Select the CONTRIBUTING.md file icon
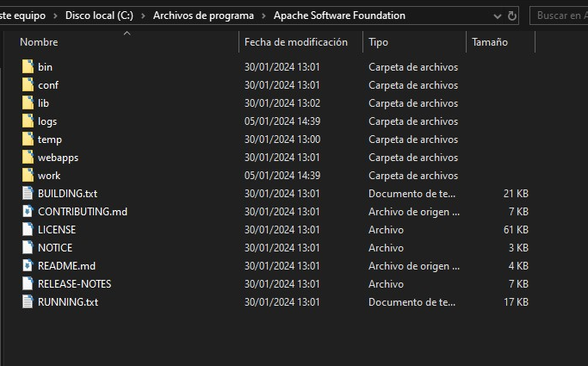 [x=28, y=212]
